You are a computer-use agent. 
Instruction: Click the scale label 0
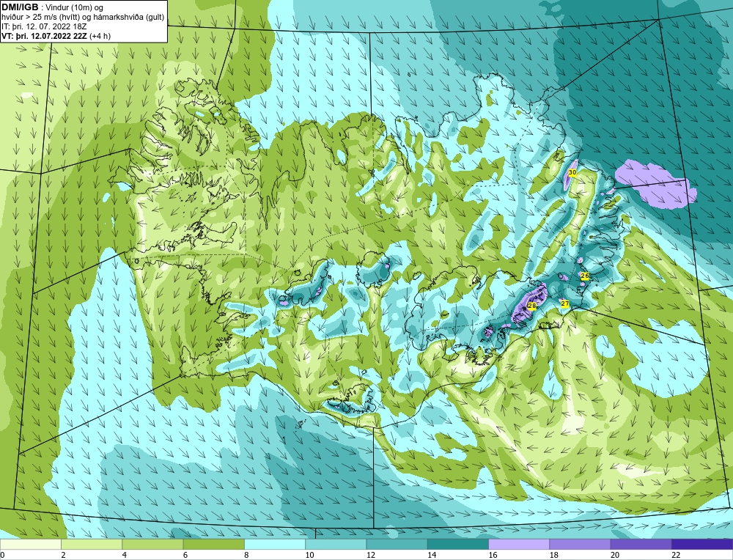click(x=2, y=555)
